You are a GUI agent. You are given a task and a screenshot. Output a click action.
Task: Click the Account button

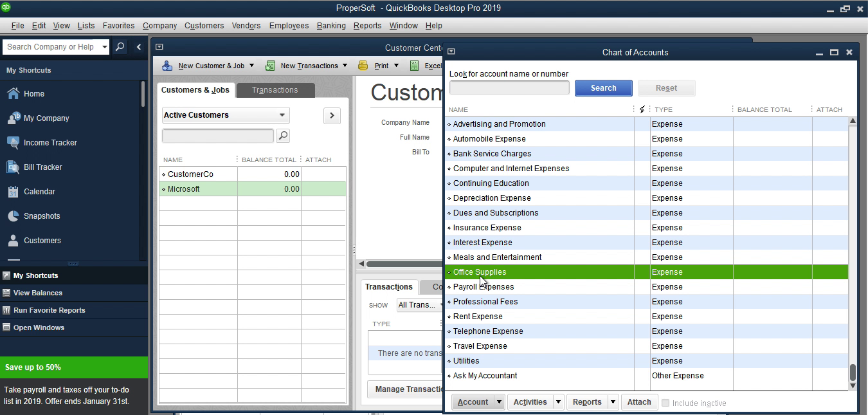[473, 402]
